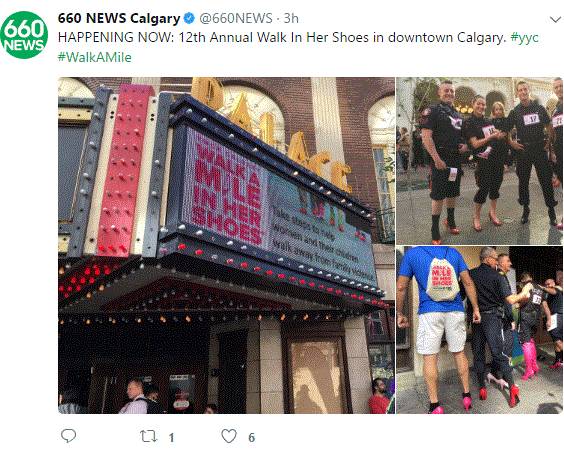Follow the #yyc hashtag
Image resolution: width=564 pixels, height=449 pixels.
(x=524, y=38)
